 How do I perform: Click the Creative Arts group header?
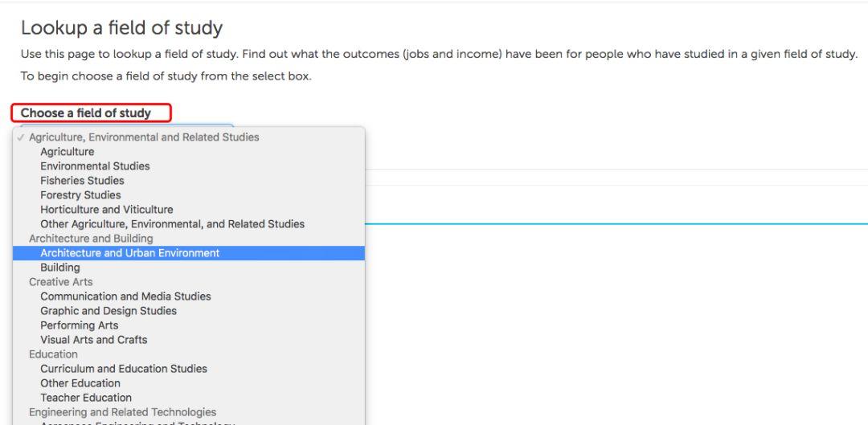point(60,282)
